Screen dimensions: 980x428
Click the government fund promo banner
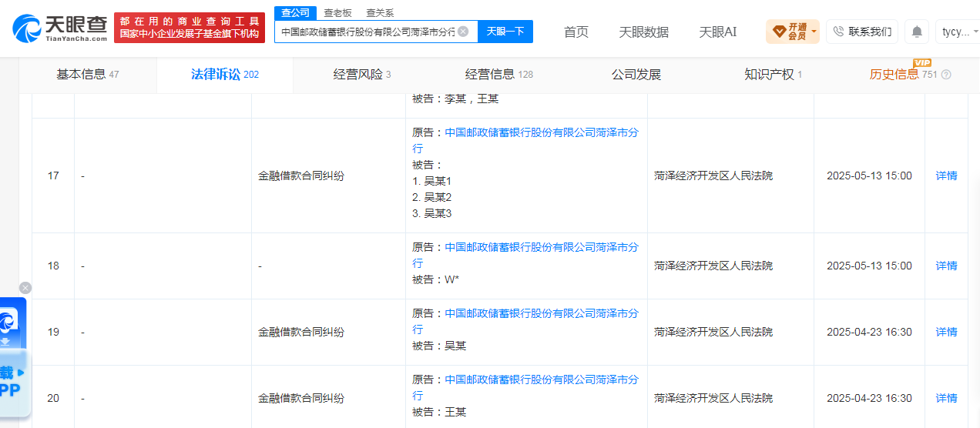190,28
